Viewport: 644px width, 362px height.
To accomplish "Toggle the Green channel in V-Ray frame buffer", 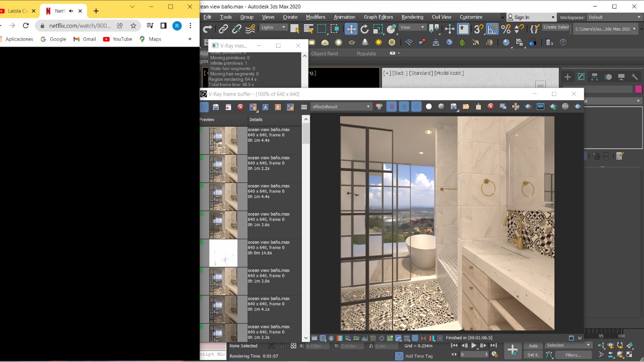I will pyautogui.click(x=404, y=107).
